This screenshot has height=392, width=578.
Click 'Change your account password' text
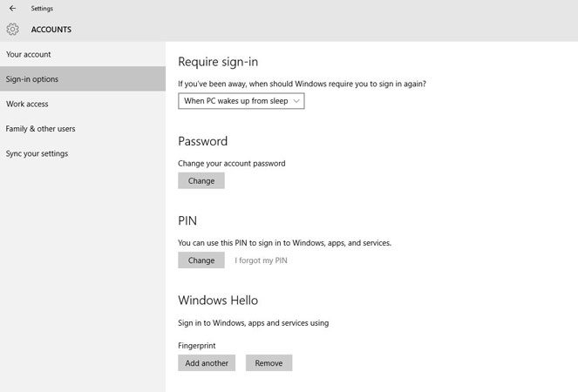click(232, 163)
